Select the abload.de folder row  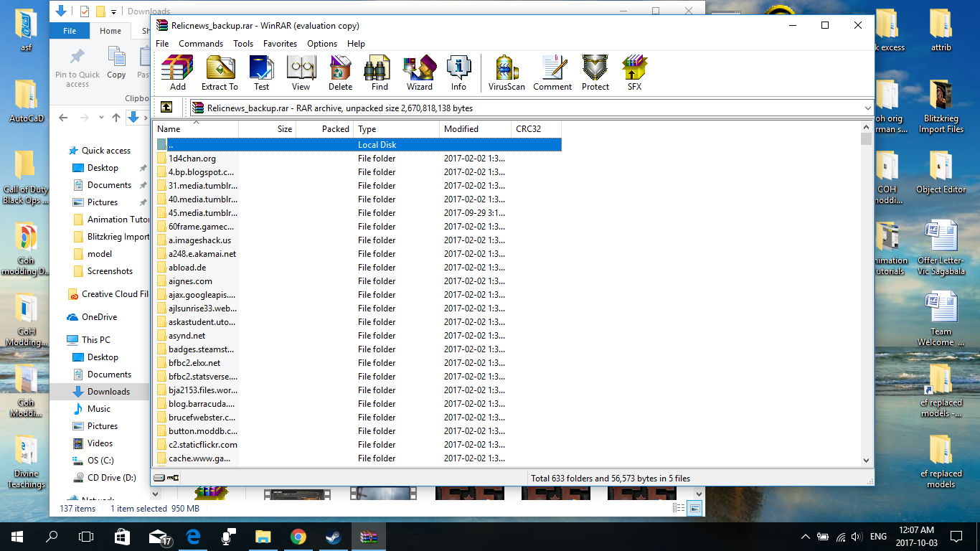357,268
